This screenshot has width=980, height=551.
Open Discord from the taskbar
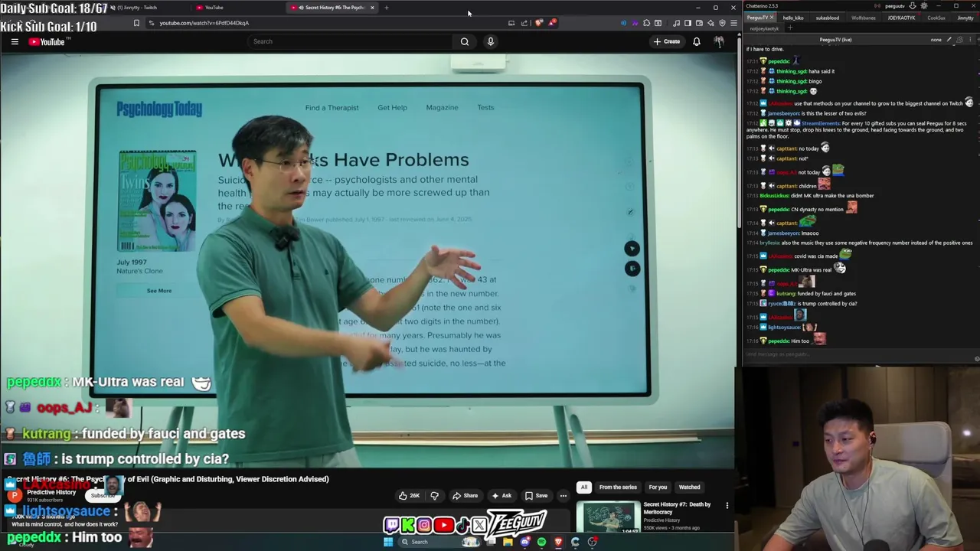pos(524,542)
